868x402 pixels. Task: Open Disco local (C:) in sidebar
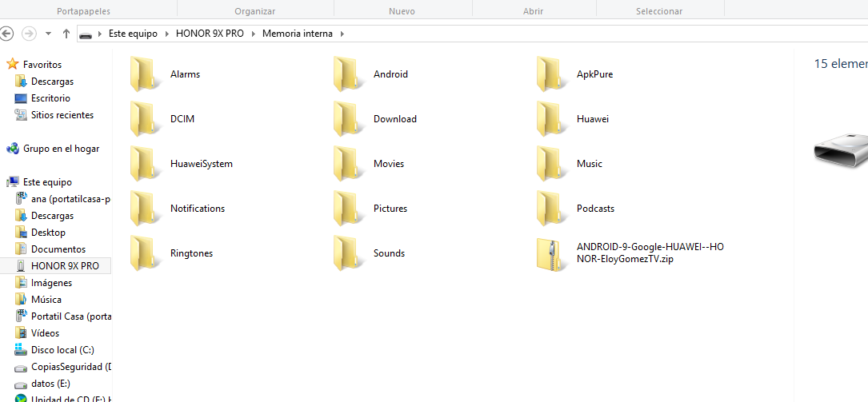click(62, 350)
